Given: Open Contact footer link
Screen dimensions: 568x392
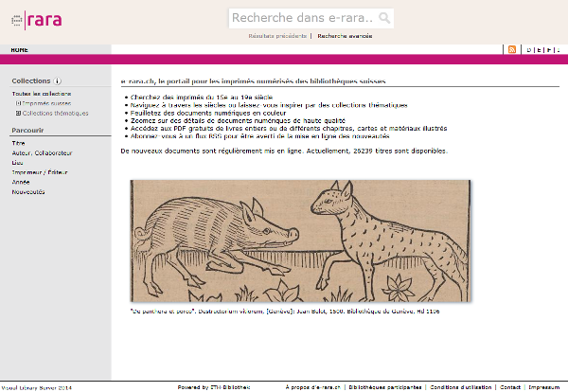Looking at the screenshot, I should click(x=510, y=387).
